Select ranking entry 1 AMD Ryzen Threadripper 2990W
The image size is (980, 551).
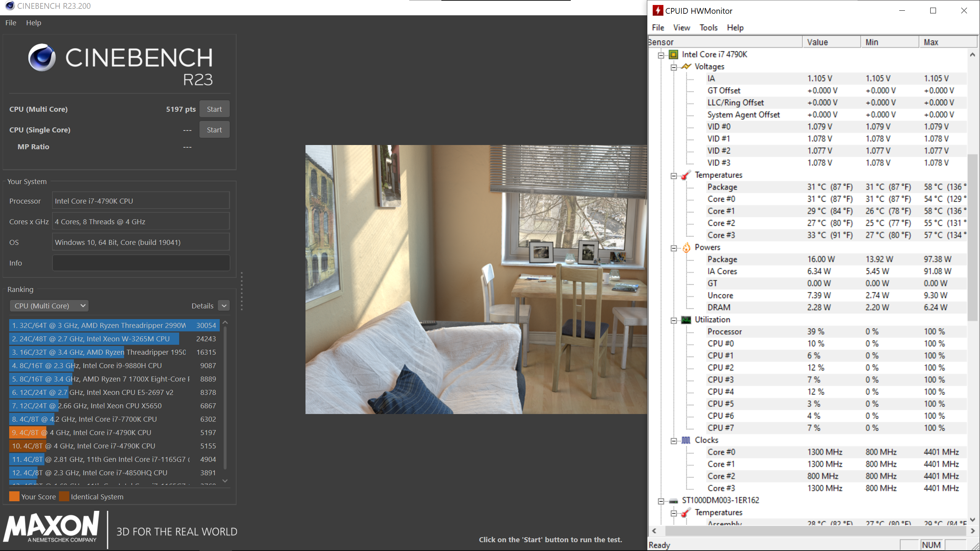coord(114,325)
